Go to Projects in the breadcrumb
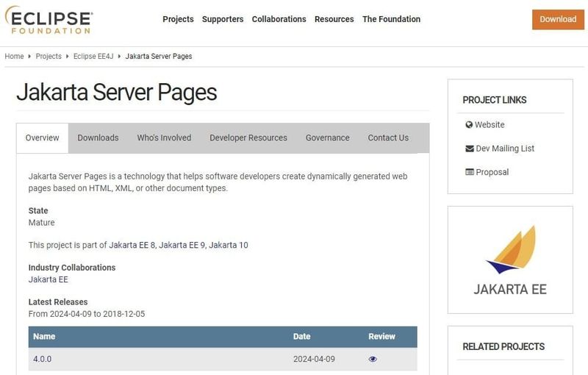The image size is (588, 375). (x=49, y=56)
